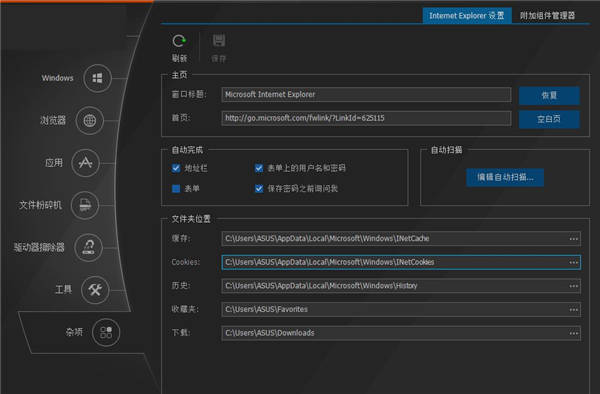This screenshot has height=394, width=600.
Task: Click the 窗口标题 input field
Action: pos(366,94)
